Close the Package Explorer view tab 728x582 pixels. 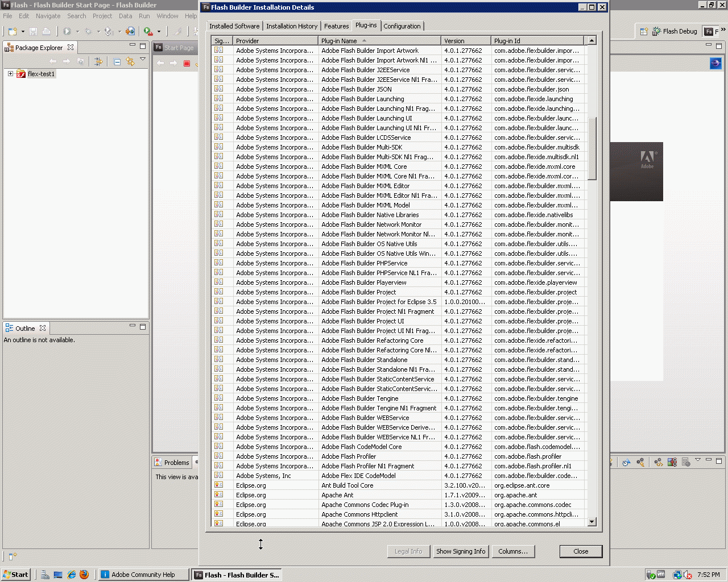(71, 47)
